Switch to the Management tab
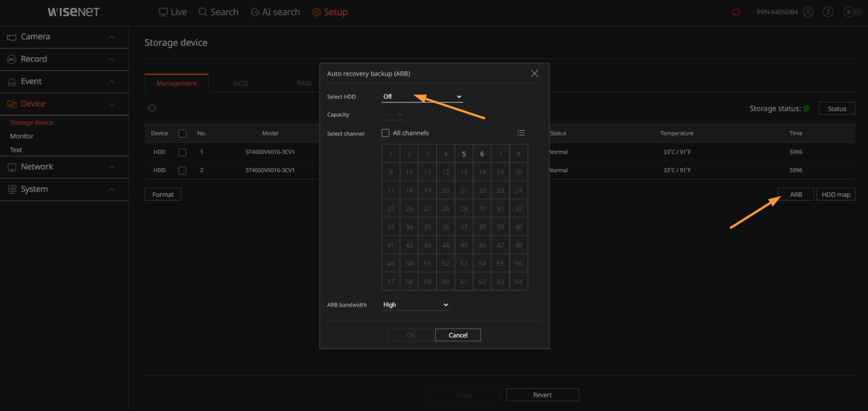Image resolution: width=868 pixels, height=411 pixels. point(176,83)
